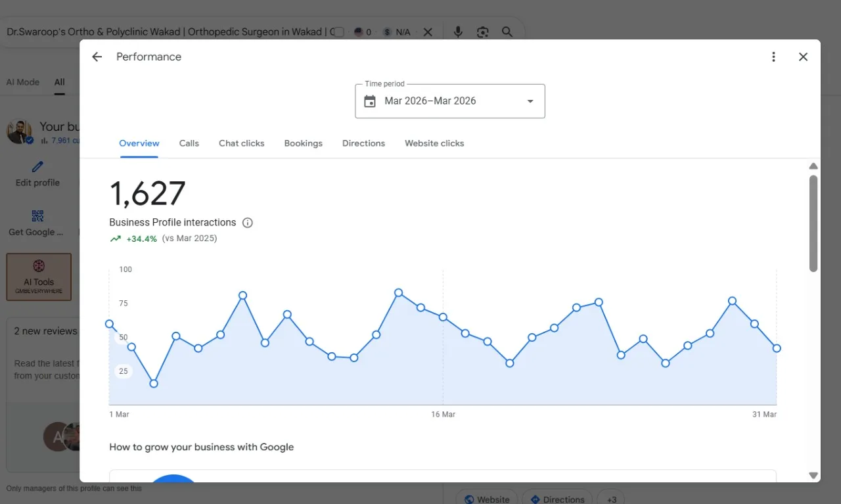Open the AI Tools GMBEverywhere button
The image size is (841, 504).
(x=39, y=277)
